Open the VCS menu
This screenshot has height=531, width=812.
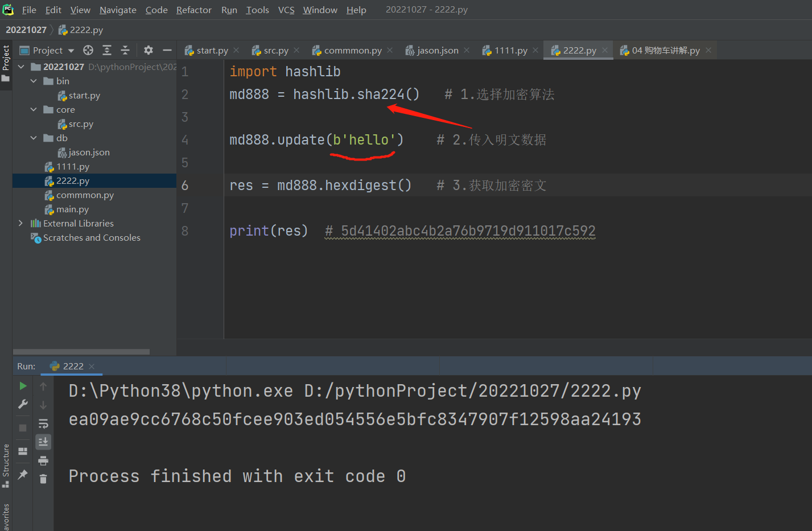coord(286,10)
